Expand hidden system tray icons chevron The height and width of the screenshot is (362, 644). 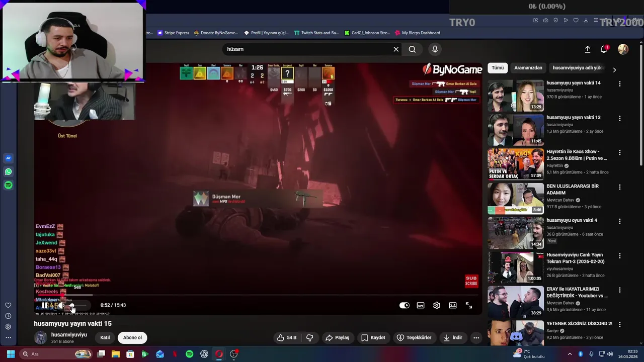[570, 354]
